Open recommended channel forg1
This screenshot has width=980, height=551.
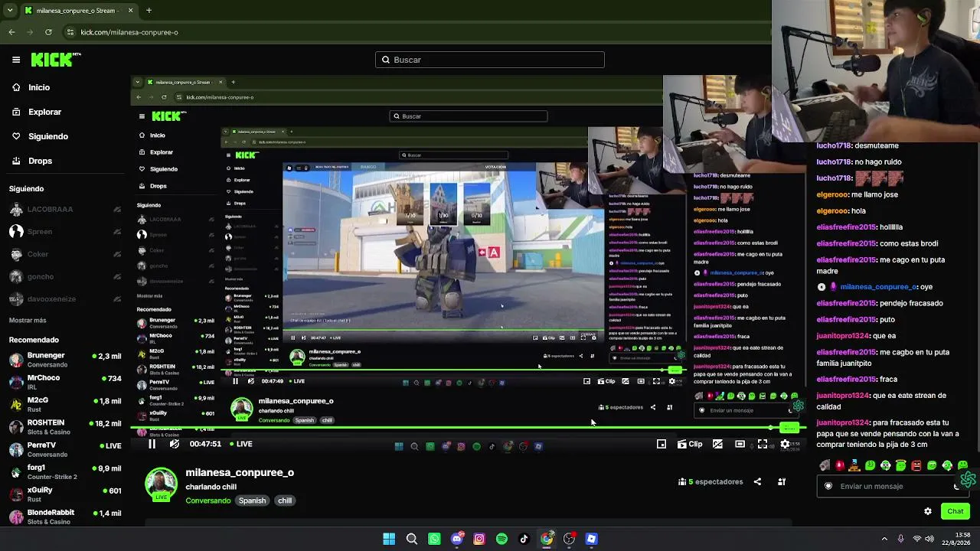coord(64,471)
